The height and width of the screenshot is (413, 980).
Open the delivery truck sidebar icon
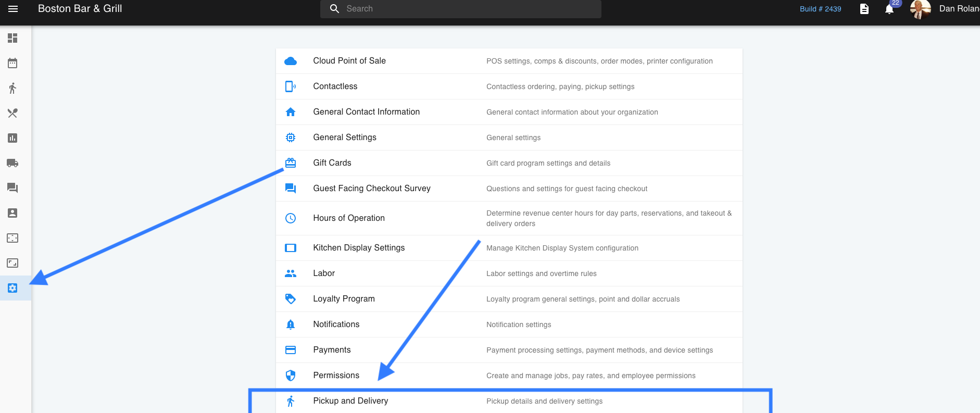pyautogui.click(x=12, y=163)
